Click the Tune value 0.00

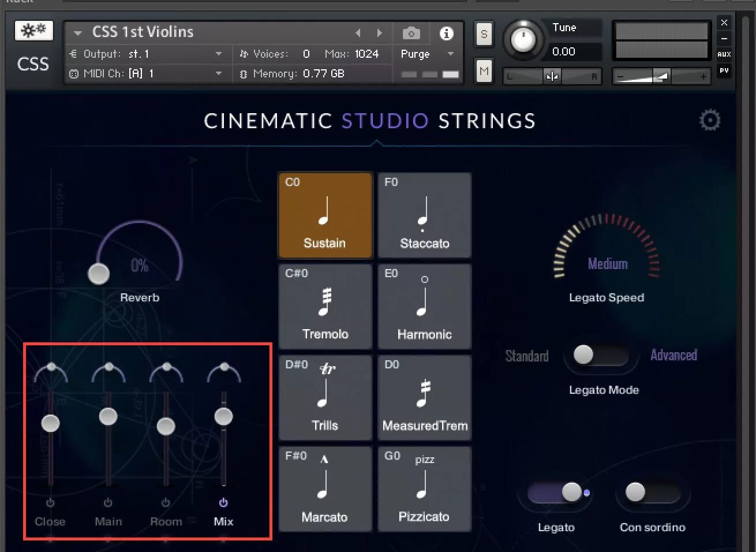pyautogui.click(x=564, y=51)
